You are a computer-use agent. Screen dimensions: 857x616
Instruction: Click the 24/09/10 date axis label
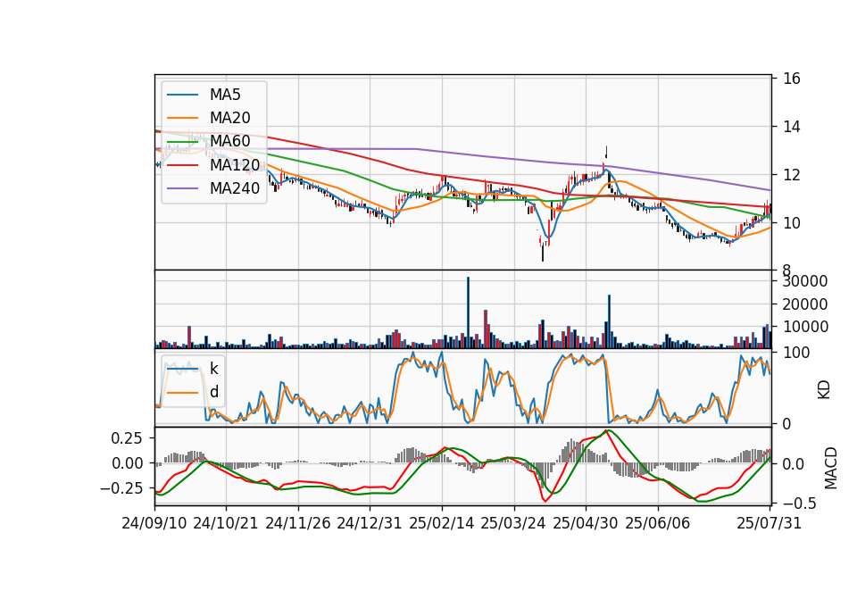154,523
